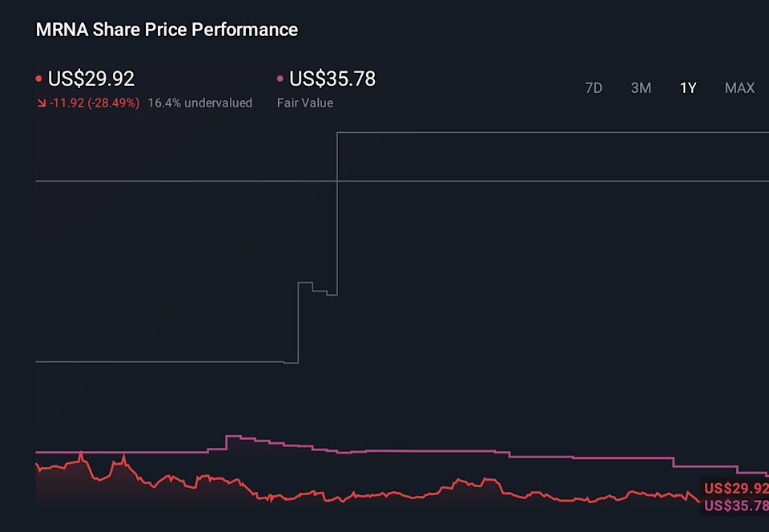Click the red downward trend arrow indicator

pos(40,103)
